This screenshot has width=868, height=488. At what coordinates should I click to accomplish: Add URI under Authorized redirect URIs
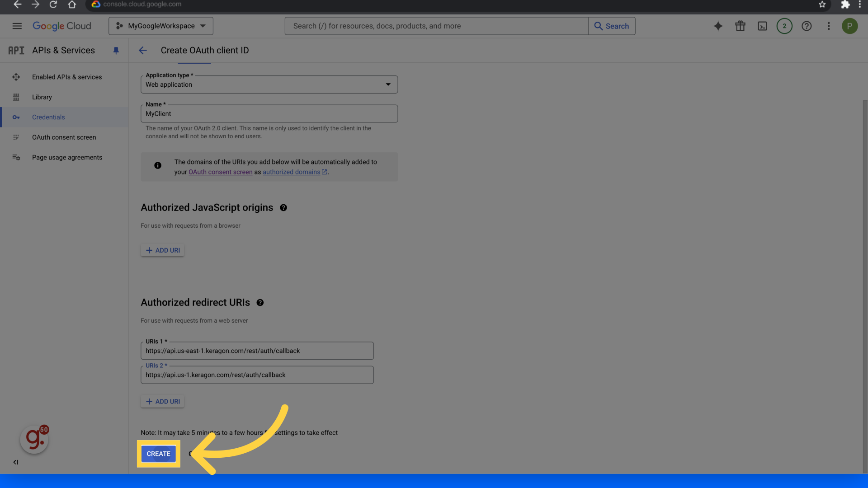(162, 402)
